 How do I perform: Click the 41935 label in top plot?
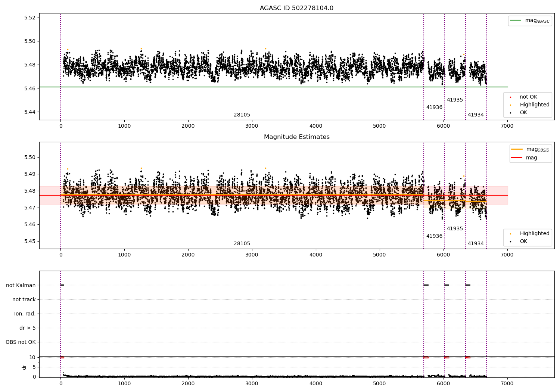coord(455,100)
